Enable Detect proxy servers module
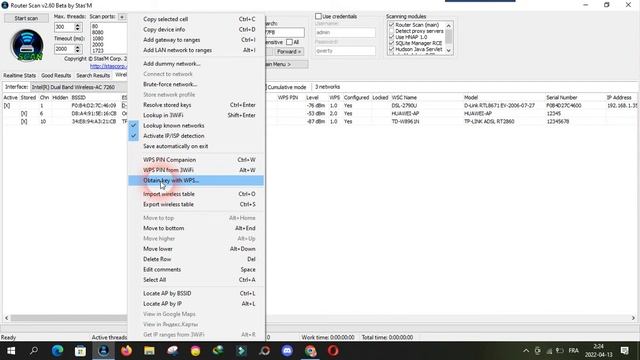Screen dimensions: 640x360 tap(391, 31)
